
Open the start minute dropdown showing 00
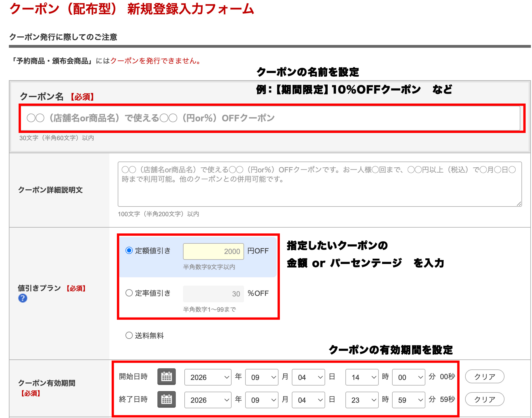pos(408,377)
